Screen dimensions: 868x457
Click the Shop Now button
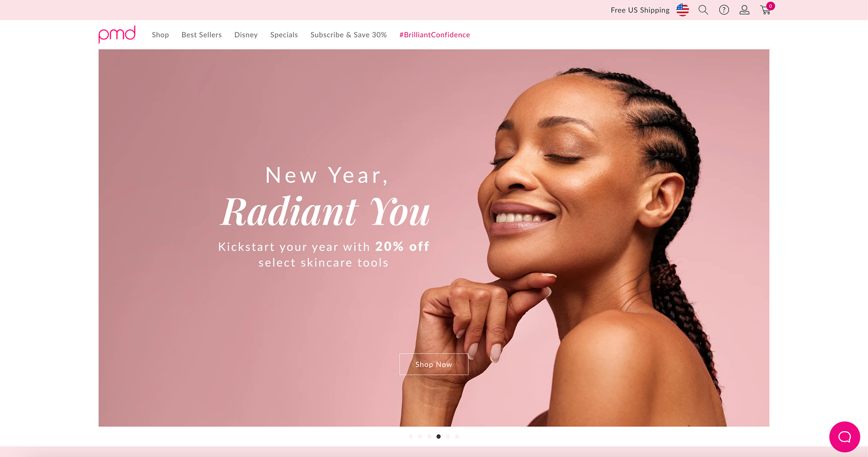pos(434,364)
